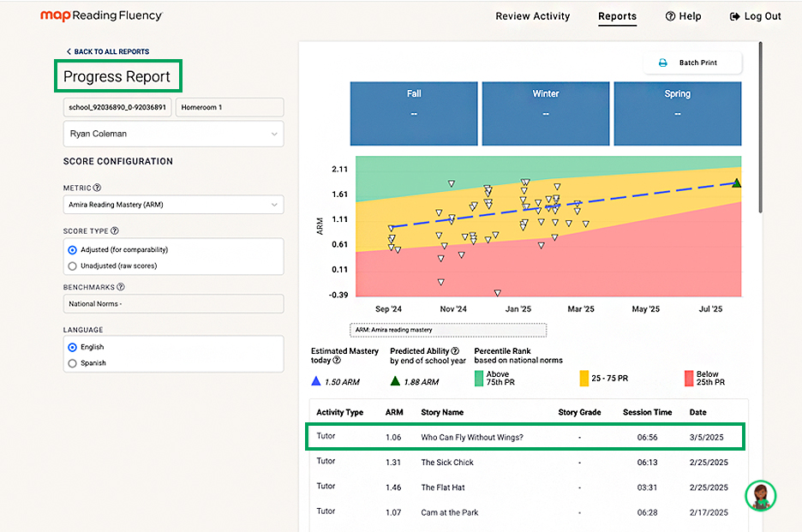Click the Predicted Ability help icon
This screenshot has height=532, width=802.
455,351
